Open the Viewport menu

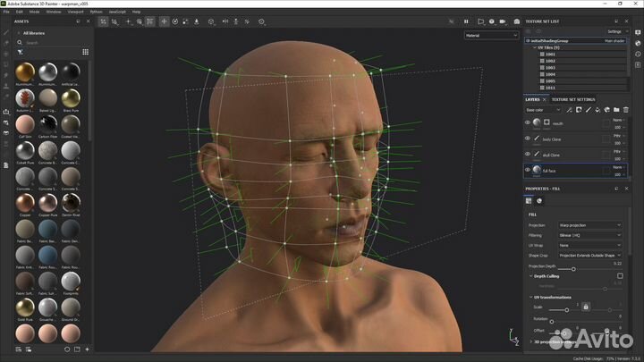tap(75, 12)
